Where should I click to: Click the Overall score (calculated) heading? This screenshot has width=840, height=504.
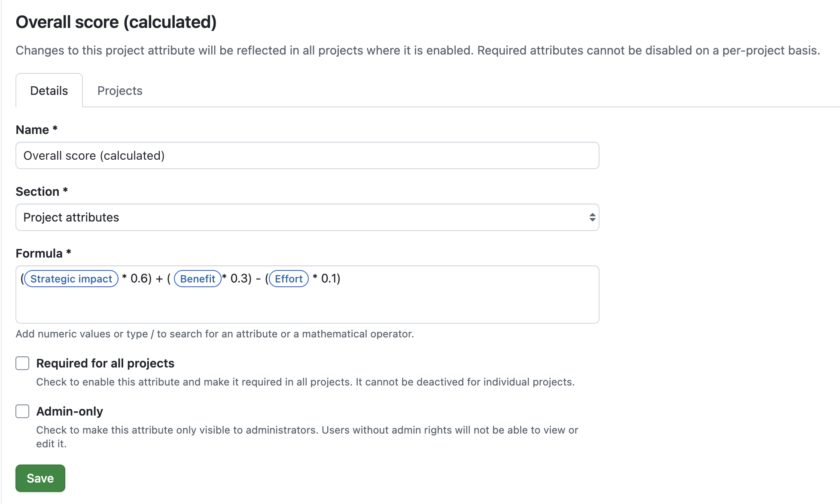coord(116,21)
